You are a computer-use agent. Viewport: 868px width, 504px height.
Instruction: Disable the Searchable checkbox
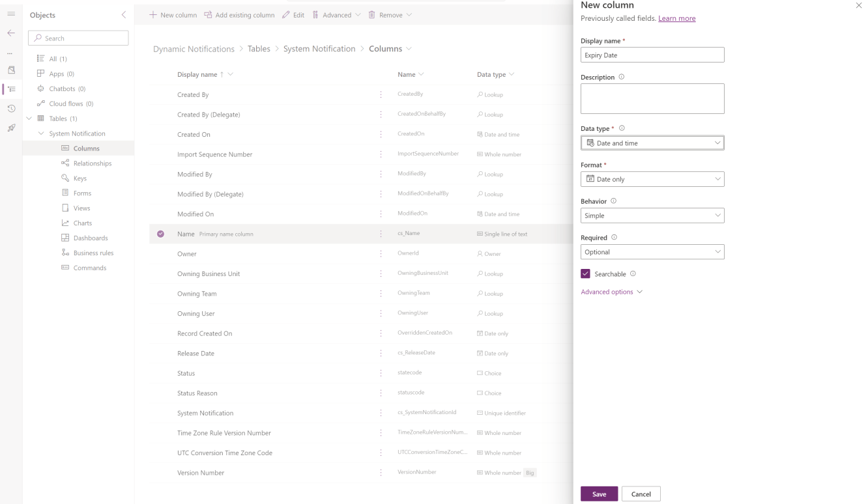(585, 273)
